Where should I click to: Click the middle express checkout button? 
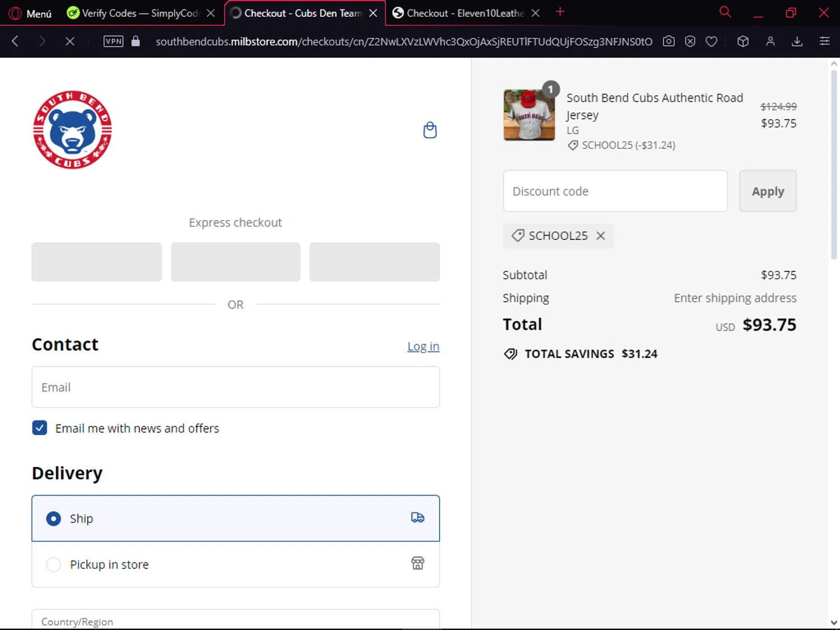point(236,262)
